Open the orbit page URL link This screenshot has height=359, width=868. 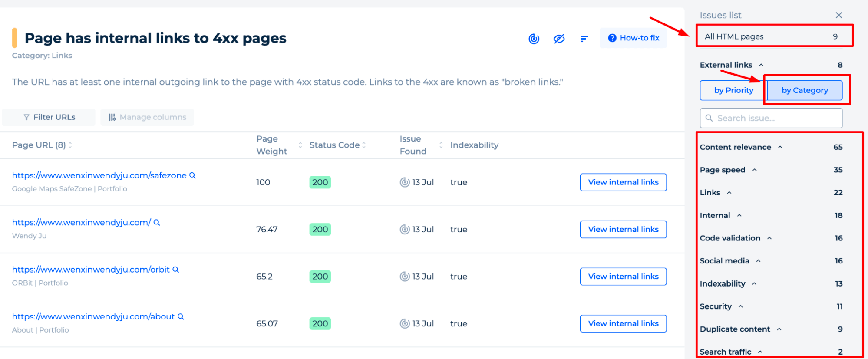click(x=91, y=270)
